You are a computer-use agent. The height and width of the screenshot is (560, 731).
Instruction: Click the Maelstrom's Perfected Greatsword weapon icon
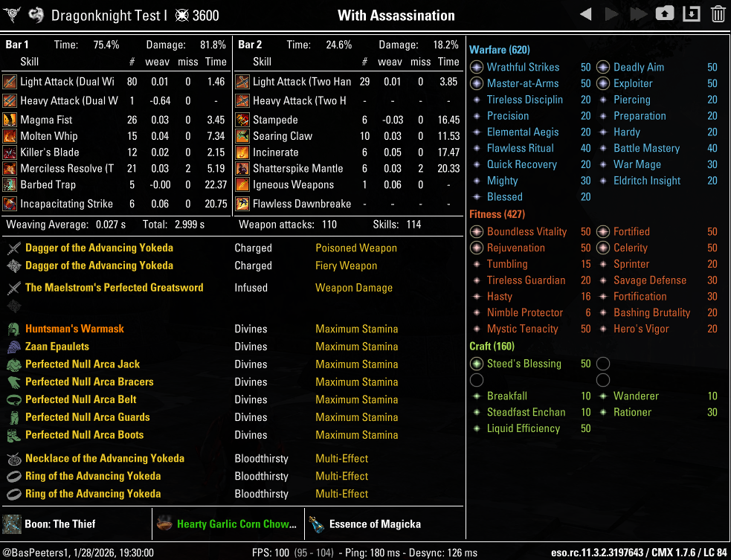[x=14, y=288]
